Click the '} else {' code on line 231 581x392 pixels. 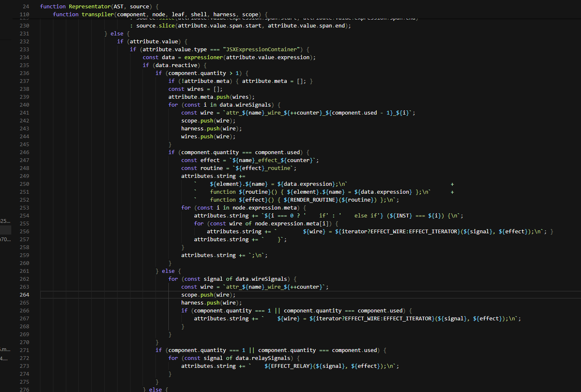point(117,33)
